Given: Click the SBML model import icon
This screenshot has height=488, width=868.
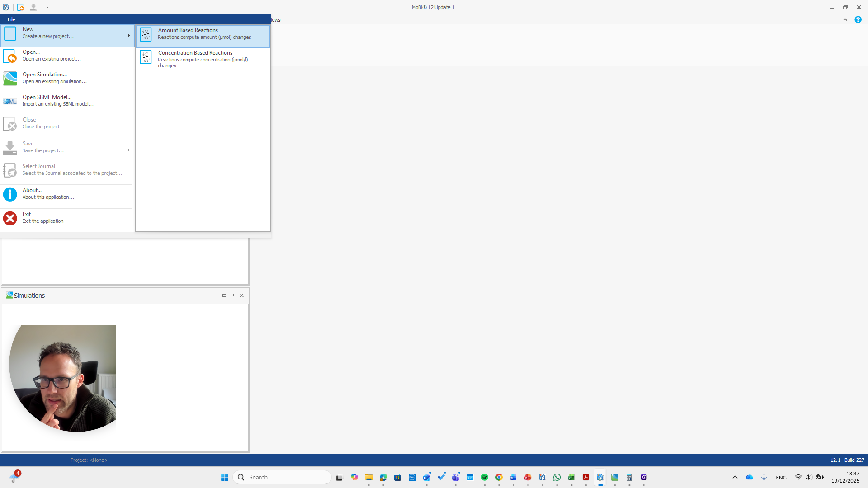Looking at the screenshot, I should 10,101.
